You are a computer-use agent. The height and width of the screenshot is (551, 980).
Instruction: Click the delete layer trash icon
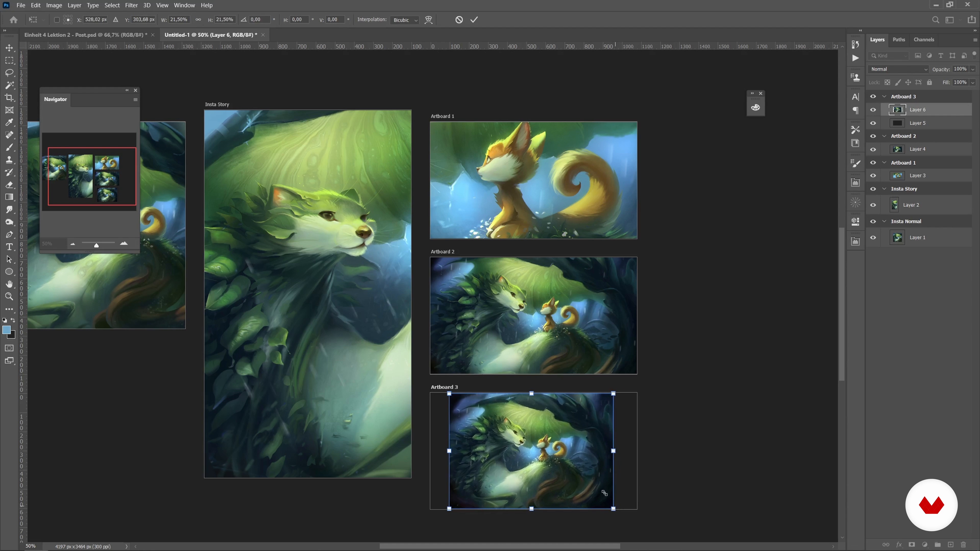963,545
